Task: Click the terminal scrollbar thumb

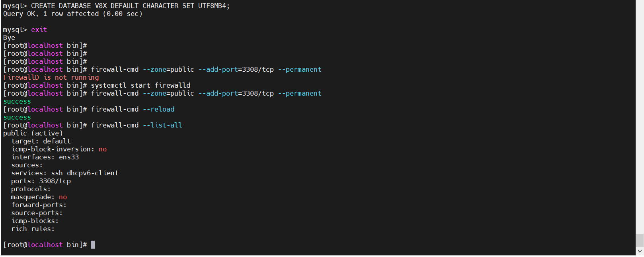Action: pos(640,240)
